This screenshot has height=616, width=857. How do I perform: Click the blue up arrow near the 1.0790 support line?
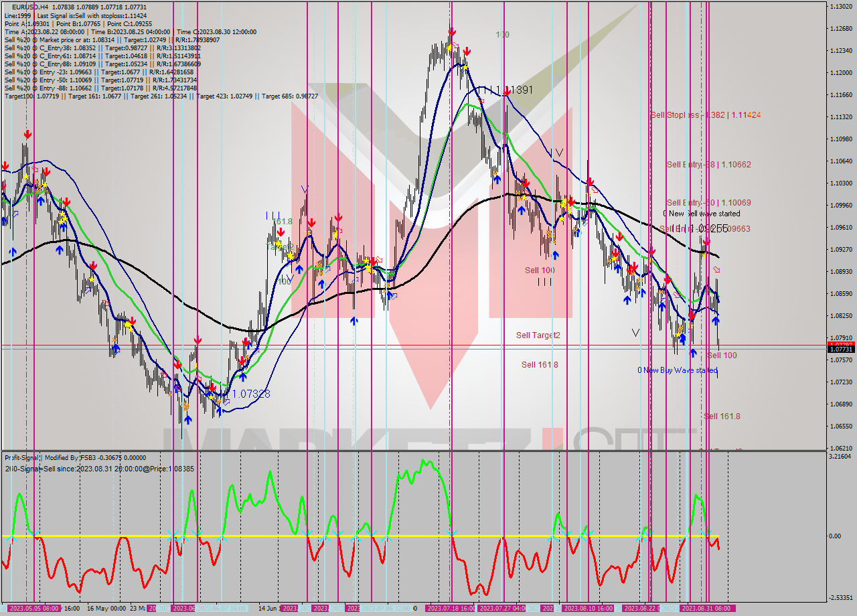pos(692,353)
